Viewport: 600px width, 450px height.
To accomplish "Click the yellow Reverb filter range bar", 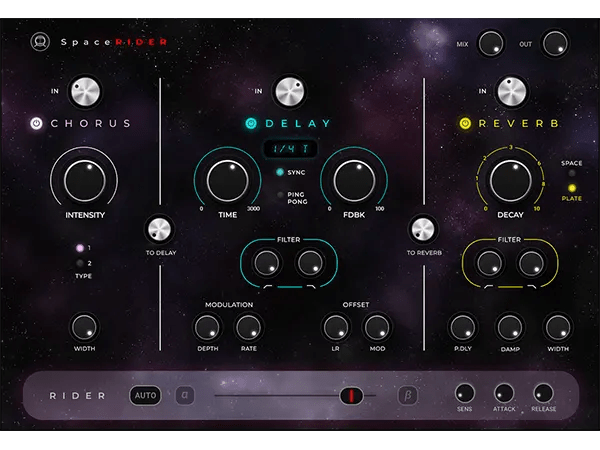I will tap(510, 287).
